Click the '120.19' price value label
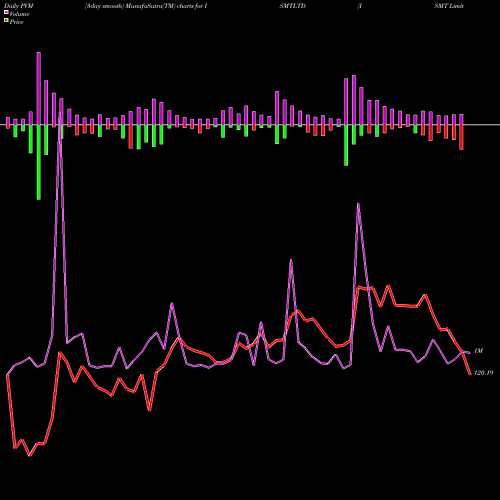500x500 pixels. tap(483, 373)
